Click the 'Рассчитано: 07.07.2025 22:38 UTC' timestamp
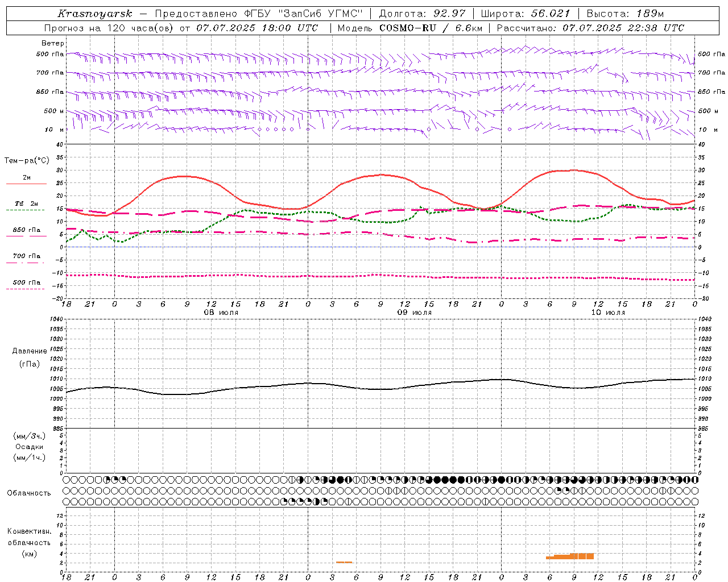 [x=590, y=28]
